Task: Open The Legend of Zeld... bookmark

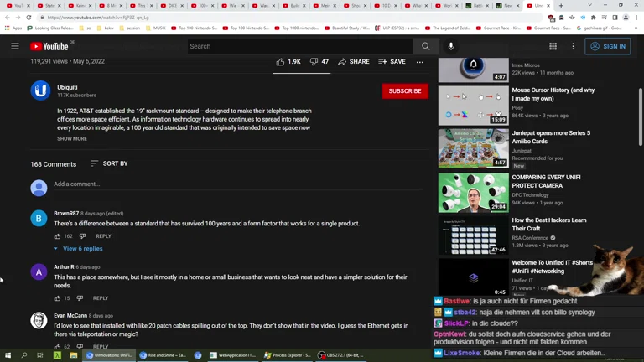Action: click(449, 28)
